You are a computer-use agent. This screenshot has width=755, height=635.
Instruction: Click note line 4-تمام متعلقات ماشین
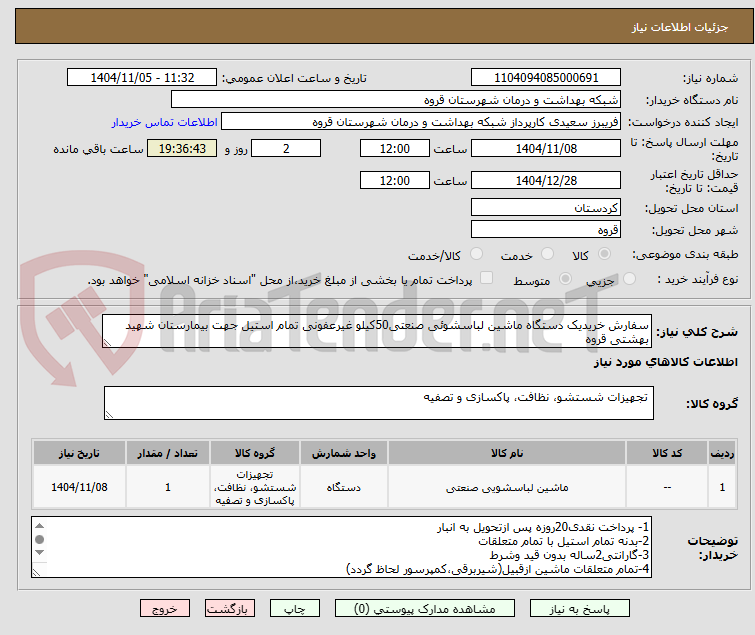pyautogui.click(x=497, y=569)
